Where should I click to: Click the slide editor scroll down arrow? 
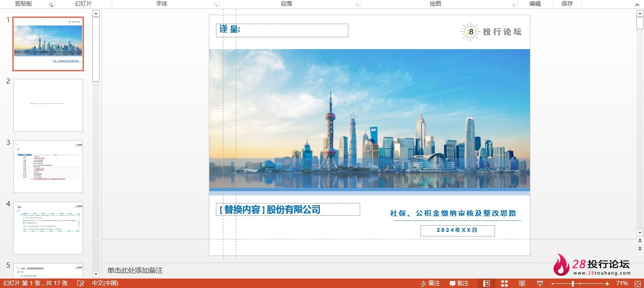point(640,232)
